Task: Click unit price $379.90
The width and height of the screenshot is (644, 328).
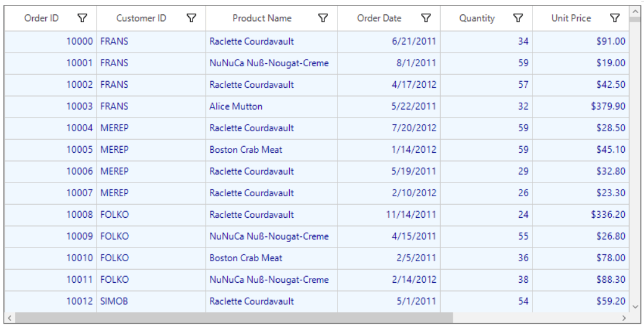Action: pyautogui.click(x=581, y=106)
